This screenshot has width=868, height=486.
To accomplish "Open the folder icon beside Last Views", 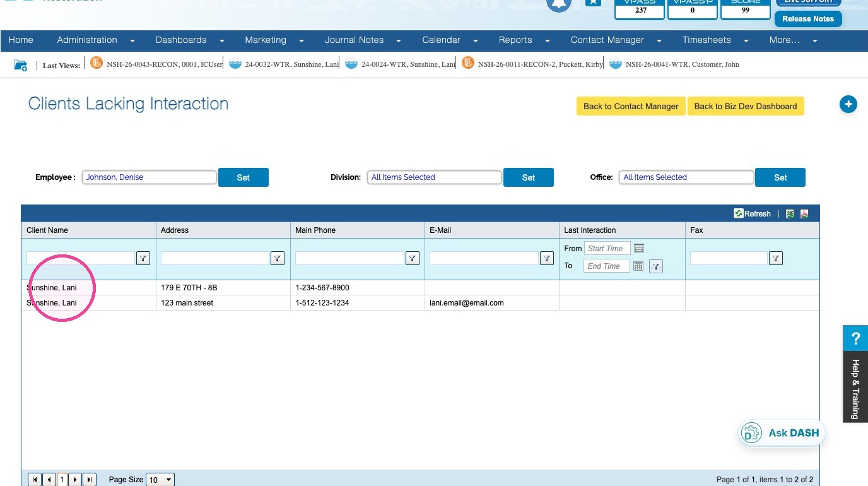I will click(x=21, y=65).
